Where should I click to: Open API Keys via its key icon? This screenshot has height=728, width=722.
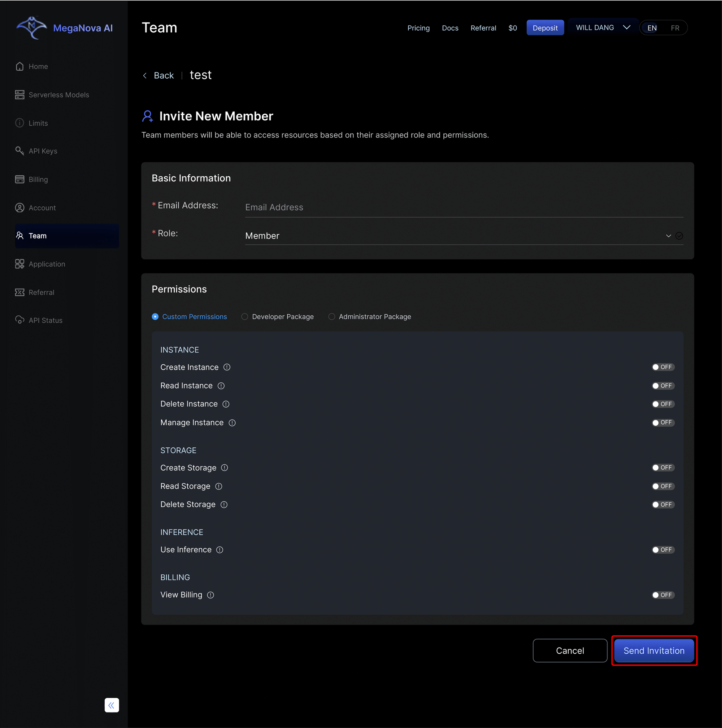19,151
